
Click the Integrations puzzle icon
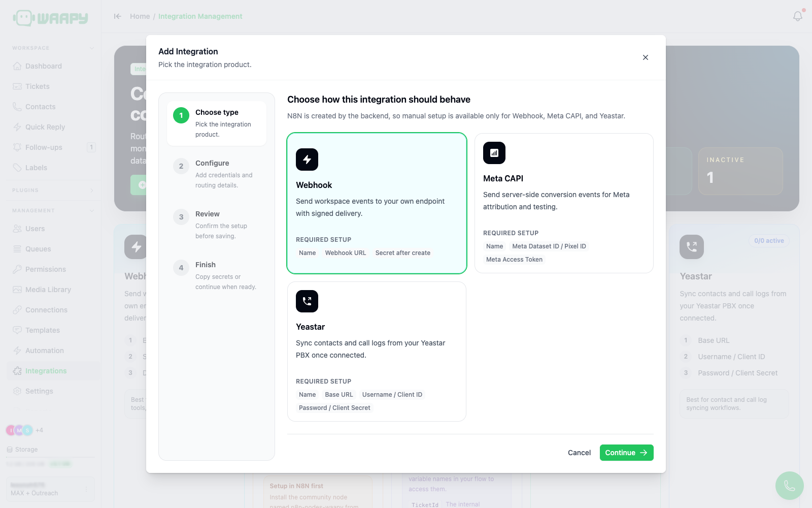17,371
